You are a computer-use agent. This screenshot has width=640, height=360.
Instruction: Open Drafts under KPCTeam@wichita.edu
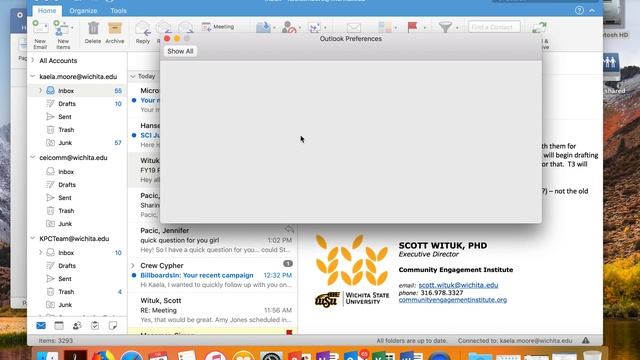coord(77,266)
